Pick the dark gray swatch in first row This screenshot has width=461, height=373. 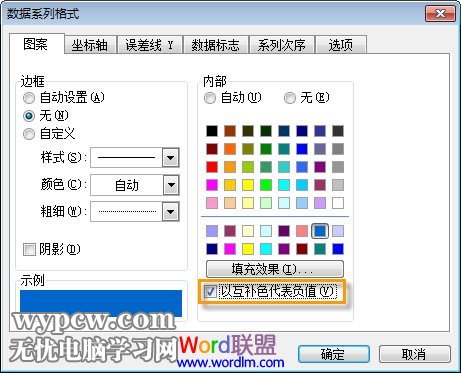tap(338, 131)
